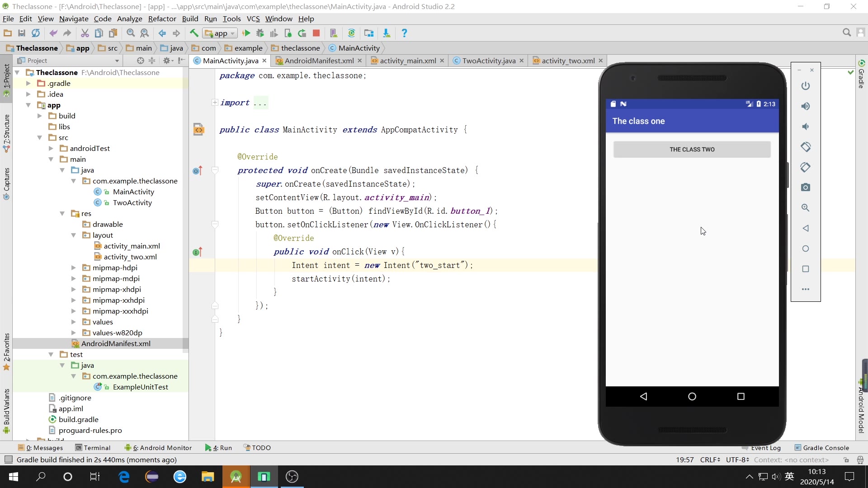Expand the folded import statements in the editor
Screen dimensions: 868x488
point(215,103)
